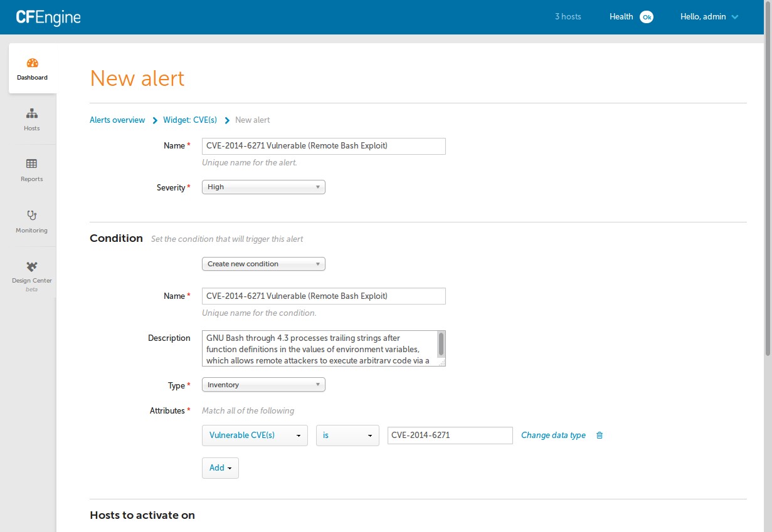Expand the Add attribute dropdown
The image size is (772, 532).
(x=220, y=467)
